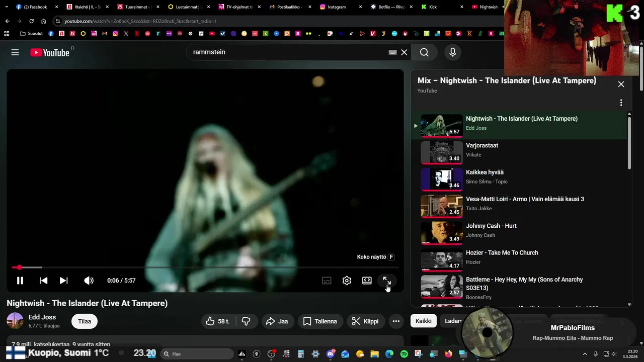Go to the YouTube home logo
This screenshot has height=362, width=644.
pos(50,52)
